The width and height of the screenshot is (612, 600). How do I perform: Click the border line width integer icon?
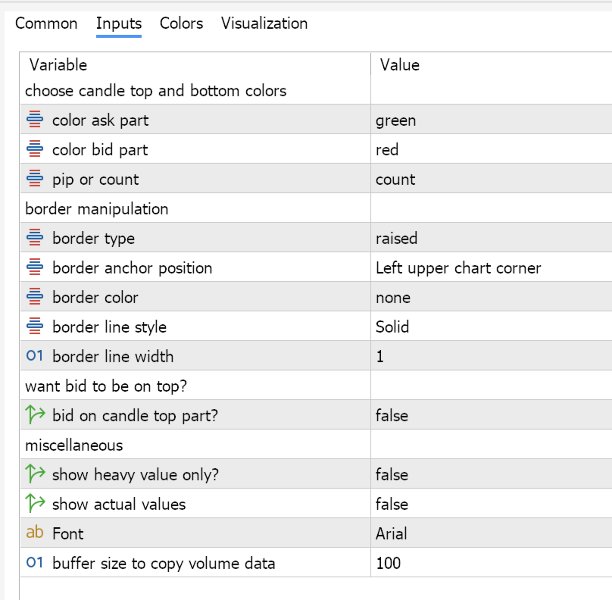(34, 356)
